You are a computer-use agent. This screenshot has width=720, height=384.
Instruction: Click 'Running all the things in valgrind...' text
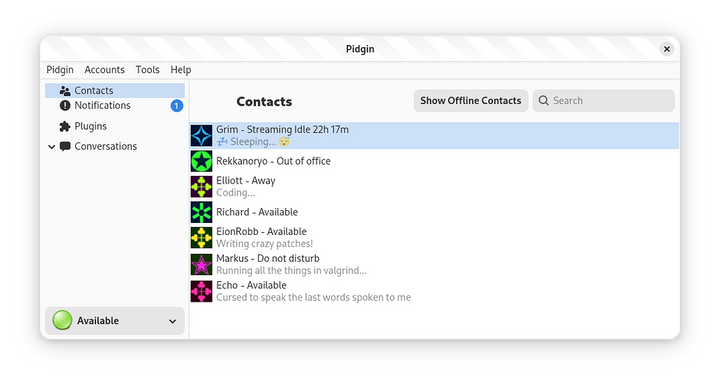point(292,271)
